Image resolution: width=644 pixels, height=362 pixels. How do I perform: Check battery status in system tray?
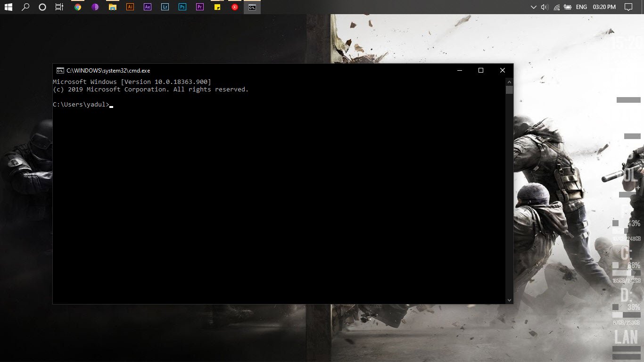[x=568, y=7]
